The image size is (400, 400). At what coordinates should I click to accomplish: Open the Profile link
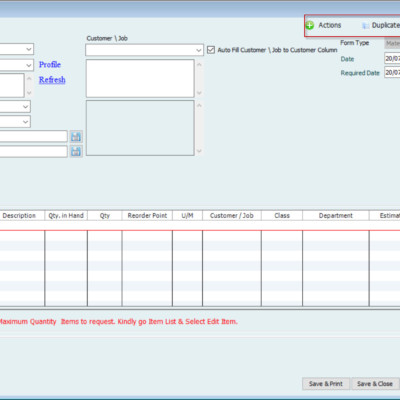(50, 64)
